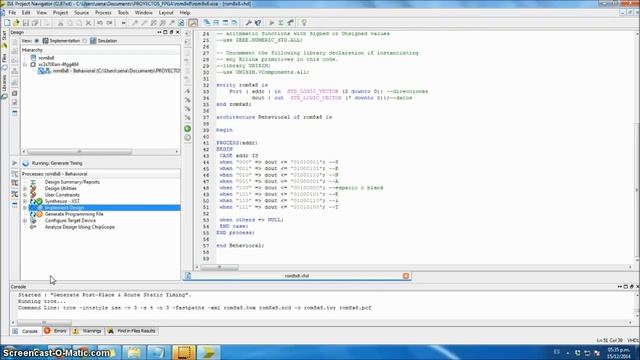Select the Implementation view radio button
This screenshot has width=640, height=360.
[x=37, y=41]
